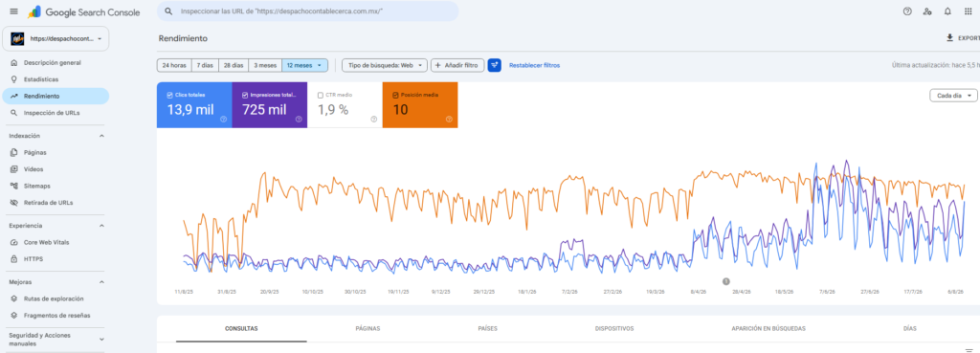Collapse the Mejoras section
The image size is (980, 353).
101,282
